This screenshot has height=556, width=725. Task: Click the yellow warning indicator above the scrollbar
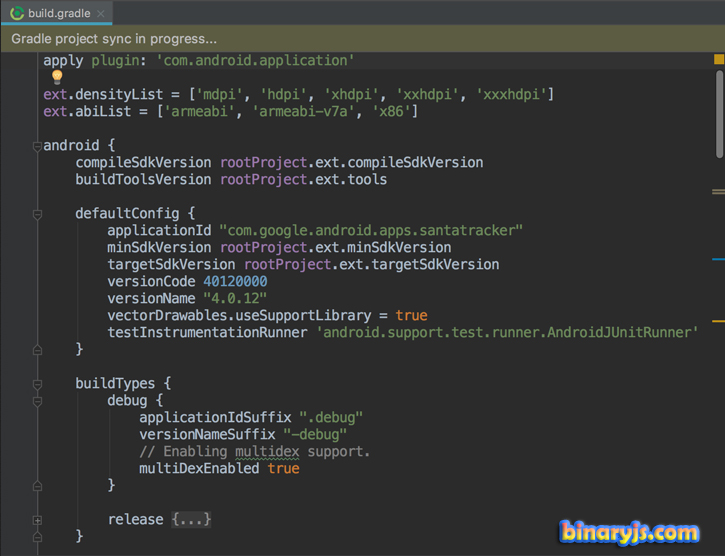[719, 59]
